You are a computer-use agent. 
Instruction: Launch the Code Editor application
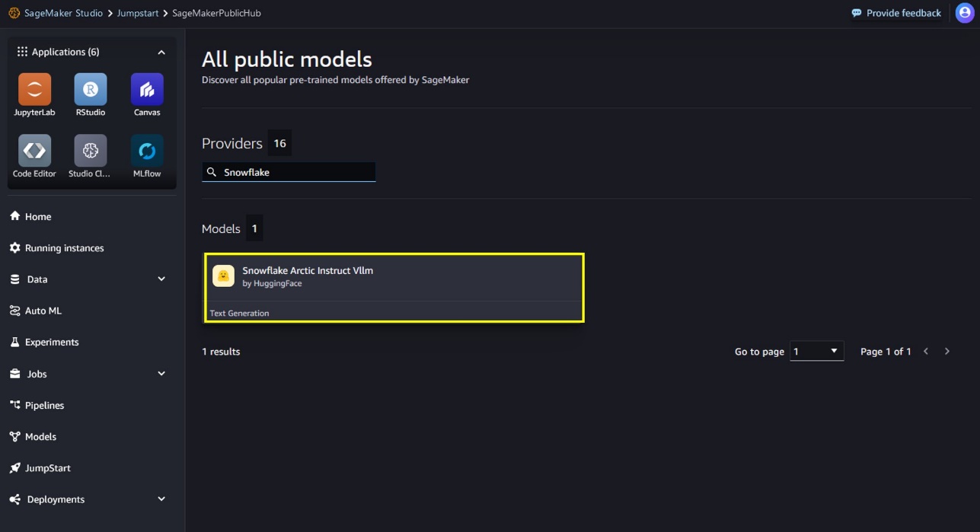click(34, 151)
